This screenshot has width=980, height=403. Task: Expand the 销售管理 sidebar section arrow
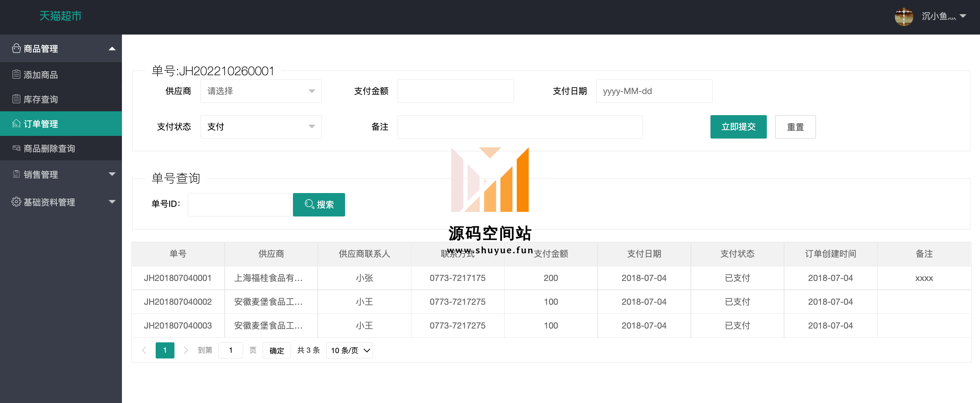112,174
